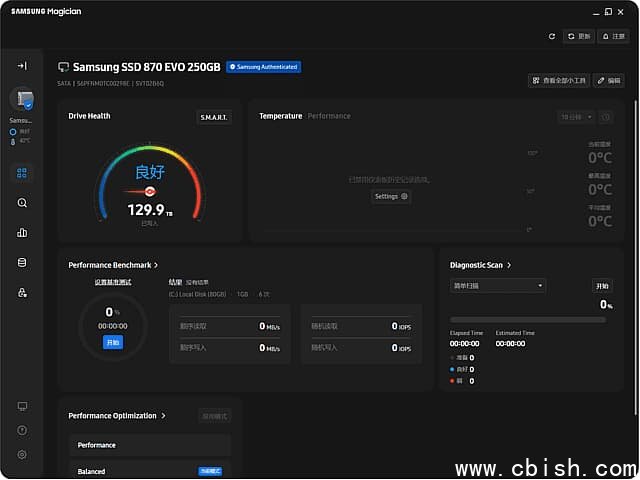640x480 pixels.
Task: Switch to the Performance tab
Action: (x=329, y=116)
